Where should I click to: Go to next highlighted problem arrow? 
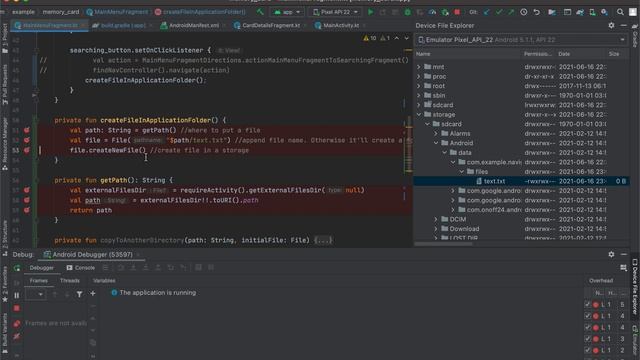coord(407,38)
